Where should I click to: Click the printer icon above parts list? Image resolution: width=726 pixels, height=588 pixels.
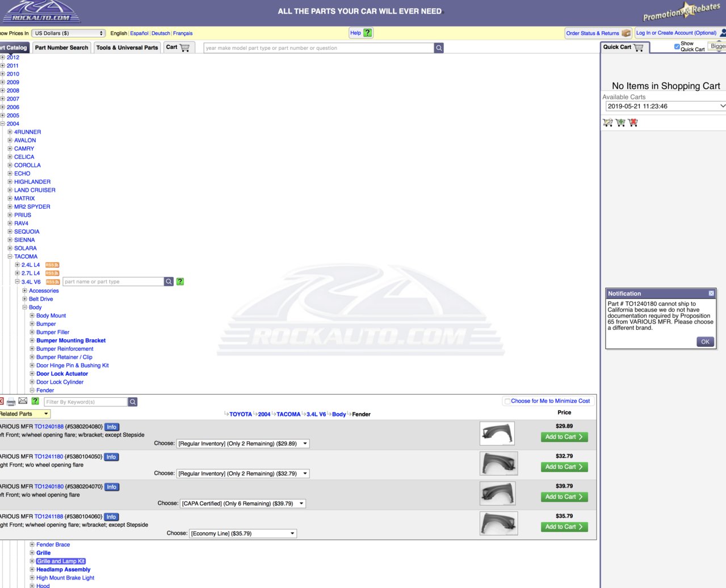[x=11, y=401]
